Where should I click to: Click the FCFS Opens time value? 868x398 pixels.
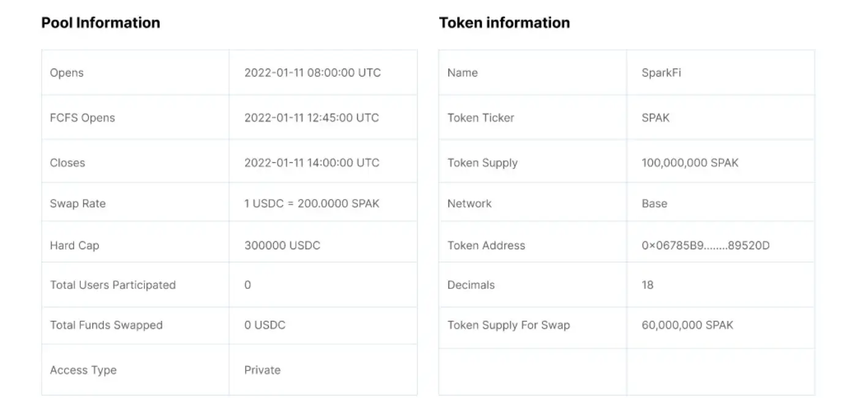[311, 118]
